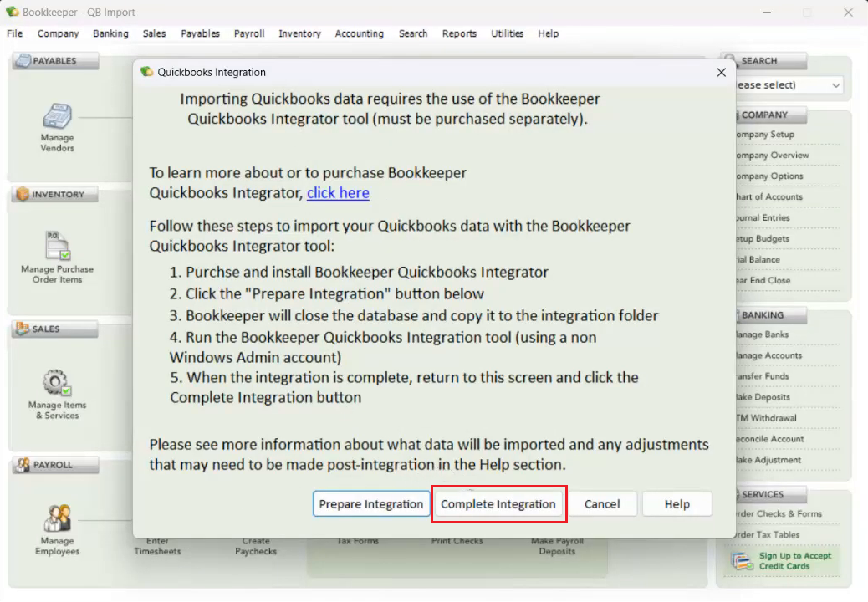Click the Quickbooks Integration dialog title icon

point(146,72)
